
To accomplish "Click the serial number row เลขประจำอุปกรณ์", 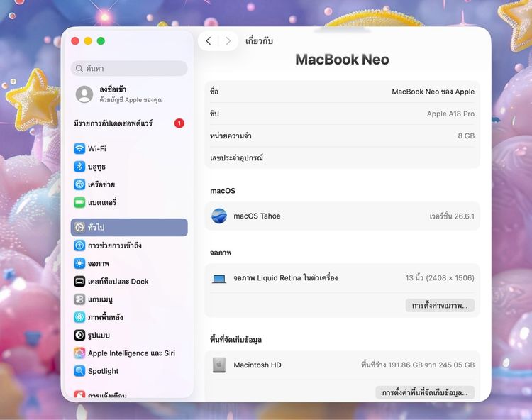I will click(342, 157).
